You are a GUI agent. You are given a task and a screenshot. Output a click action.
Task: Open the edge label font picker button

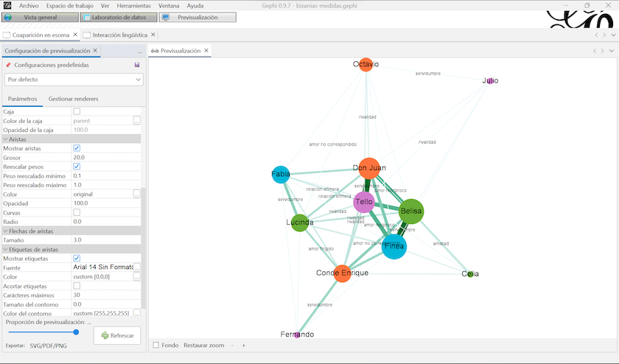tap(136, 267)
